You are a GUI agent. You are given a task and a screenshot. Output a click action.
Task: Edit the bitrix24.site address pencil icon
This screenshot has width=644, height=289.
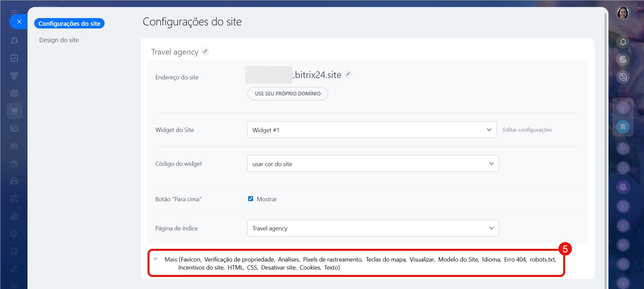pos(348,74)
